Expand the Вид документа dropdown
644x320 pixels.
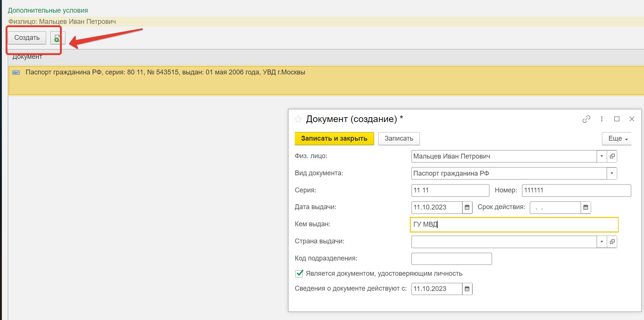pos(612,173)
